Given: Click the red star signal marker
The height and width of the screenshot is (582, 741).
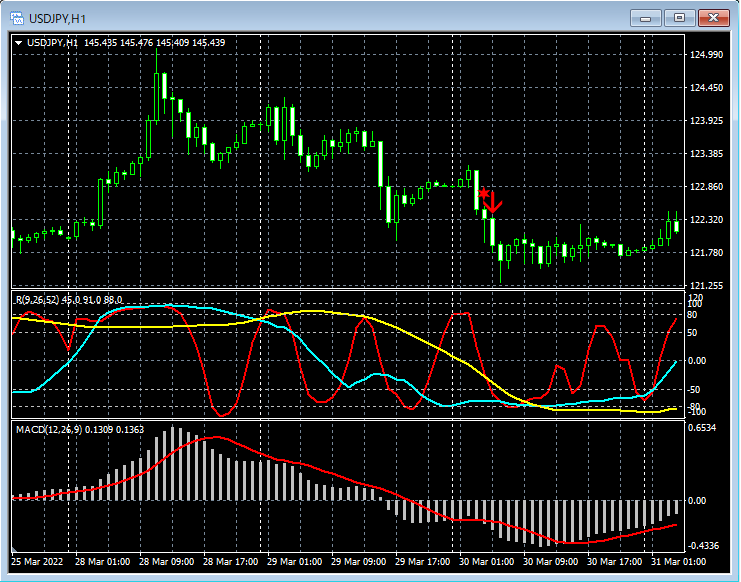Looking at the screenshot, I should pyautogui.click(x=483, y=193).
